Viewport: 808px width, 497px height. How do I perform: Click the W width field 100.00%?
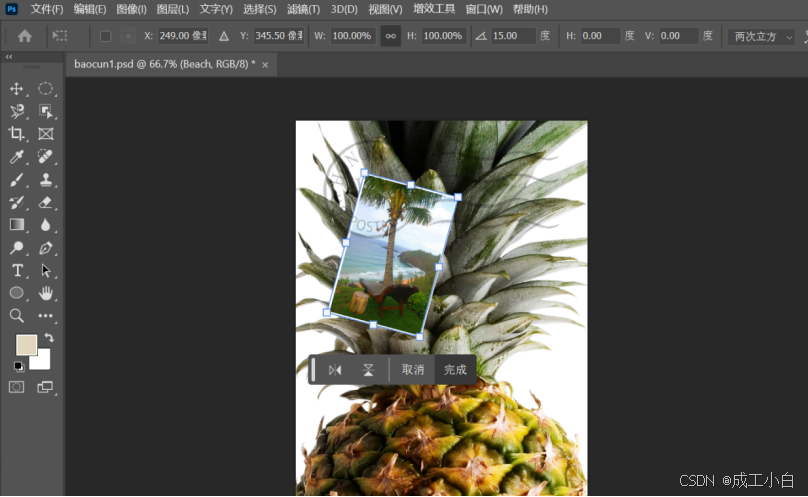point(352,36)
